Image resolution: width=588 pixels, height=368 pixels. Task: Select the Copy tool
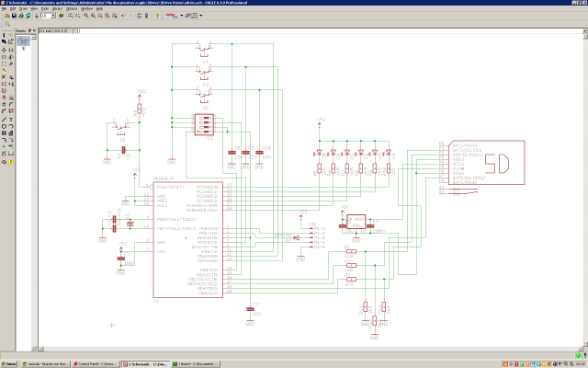coord(11,50)
